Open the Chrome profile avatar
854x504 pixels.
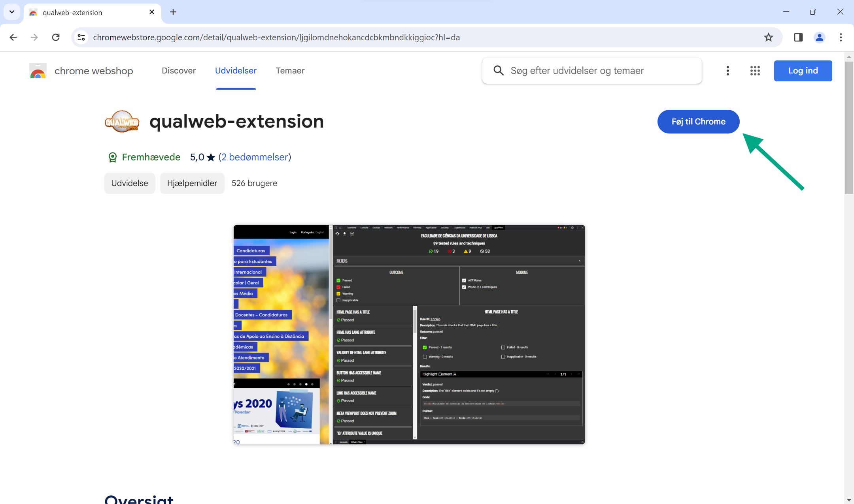[819, 37]
